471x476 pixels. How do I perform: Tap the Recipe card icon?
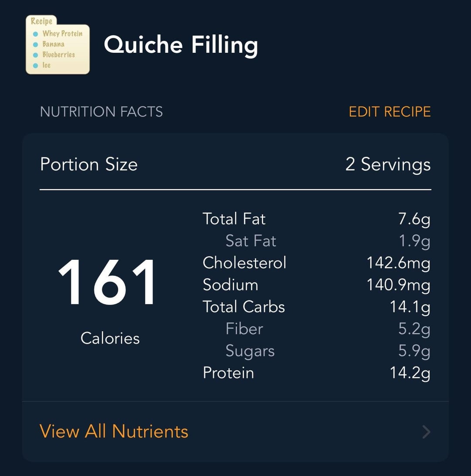point(58,44)
